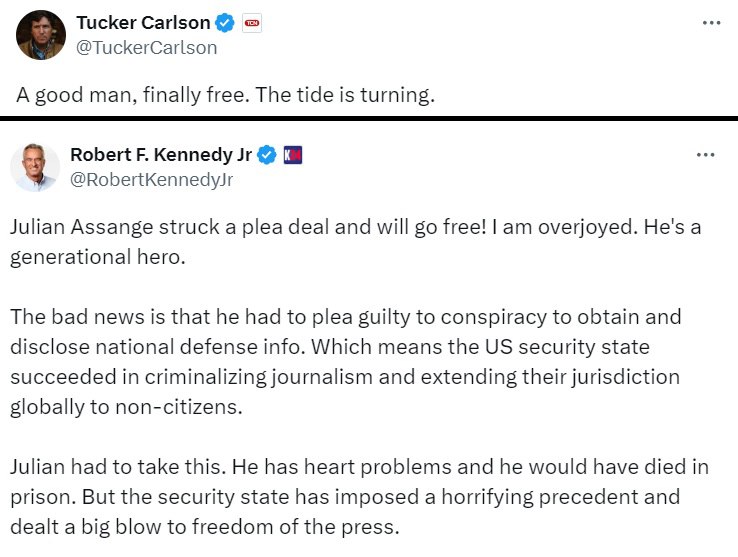This screenshot has height=557, width=738.
Task: Click the Robert F. Kennedy Jr display name
Action: coord(161,154)
